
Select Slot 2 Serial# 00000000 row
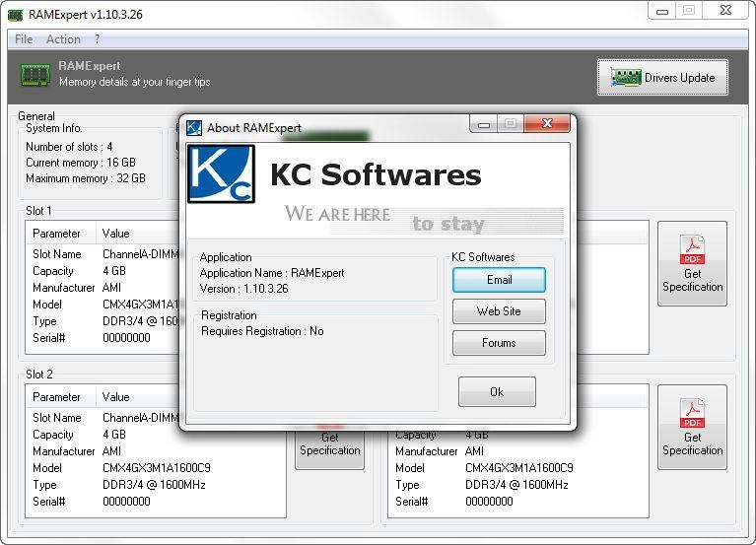tap(156, 502)
